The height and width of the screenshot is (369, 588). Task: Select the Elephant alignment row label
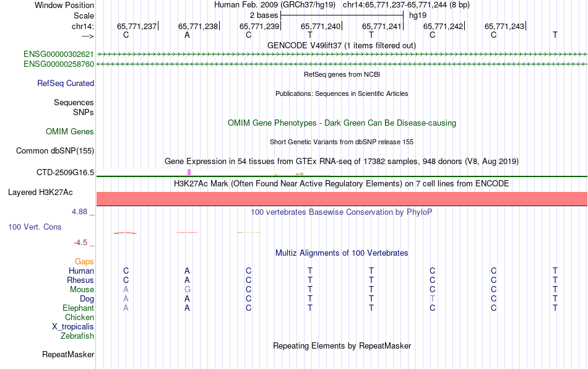click(x=79, y=308)
